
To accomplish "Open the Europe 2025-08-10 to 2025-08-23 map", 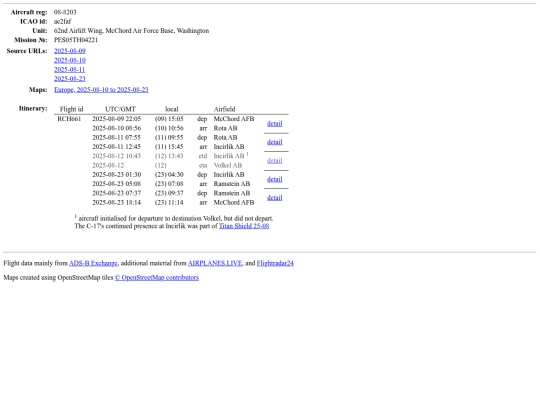I will tap(101, 90).
